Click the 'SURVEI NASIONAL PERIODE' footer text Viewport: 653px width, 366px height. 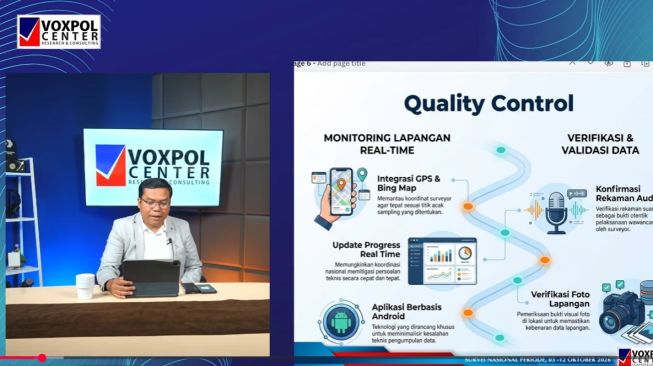click(538, 359)
